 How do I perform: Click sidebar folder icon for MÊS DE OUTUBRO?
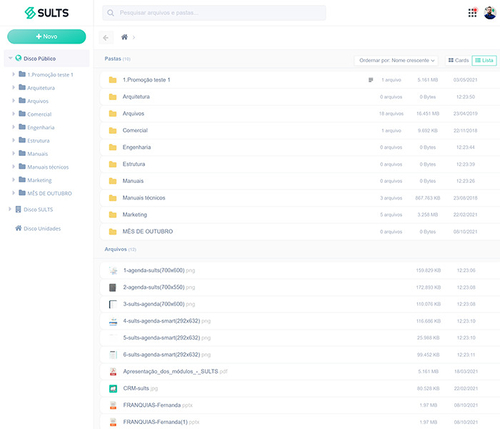(x=22, y=193)
